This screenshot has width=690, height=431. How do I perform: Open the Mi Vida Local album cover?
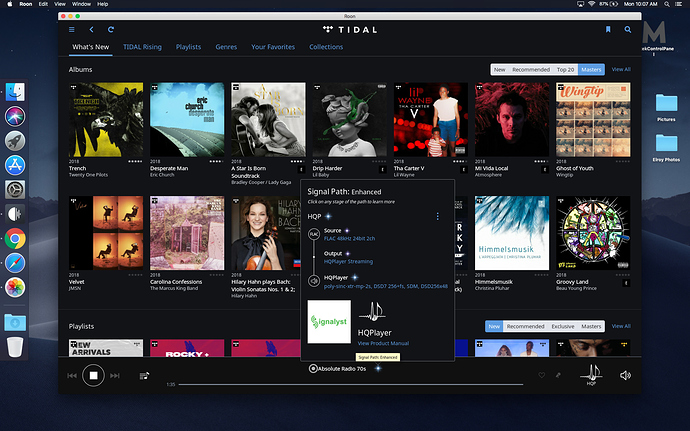coord(512,119)
